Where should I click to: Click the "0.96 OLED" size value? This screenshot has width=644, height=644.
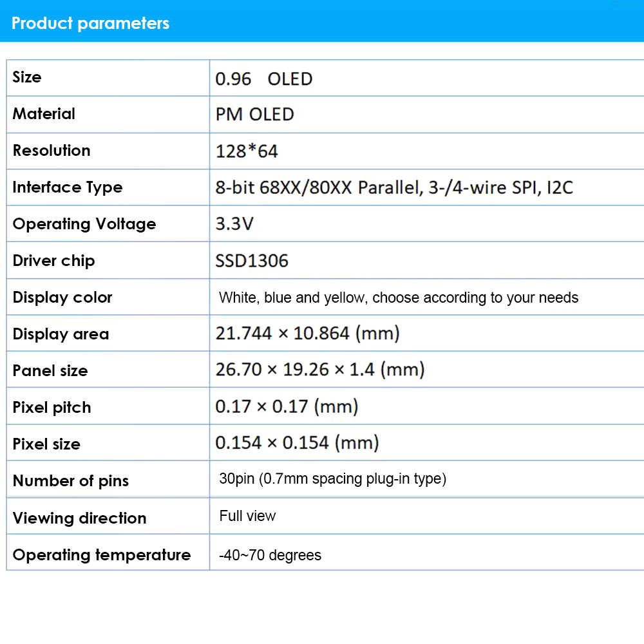click(x=264, y=79)
